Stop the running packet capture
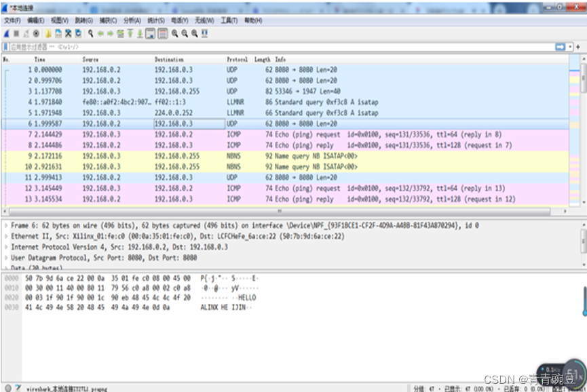The image size is (587, 392). (16, 34)
